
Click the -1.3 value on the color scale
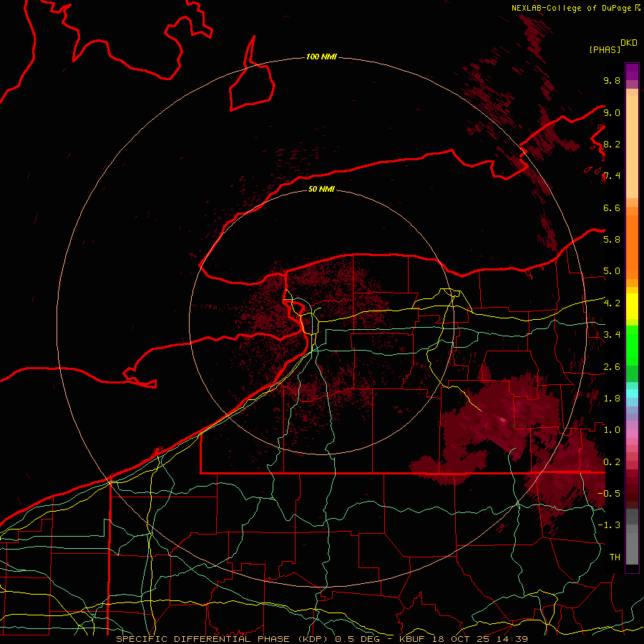[x=609, y=525]
